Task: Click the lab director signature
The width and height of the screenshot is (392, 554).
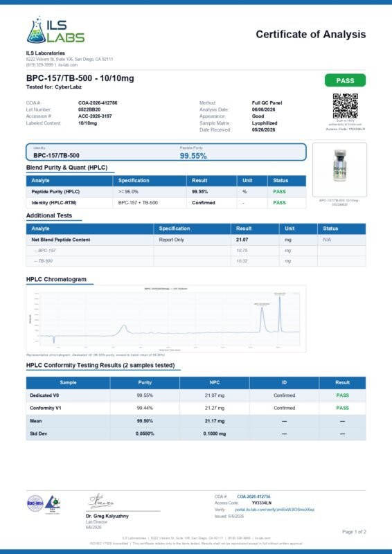Action: pyautogui.click(x=100, y=501)
